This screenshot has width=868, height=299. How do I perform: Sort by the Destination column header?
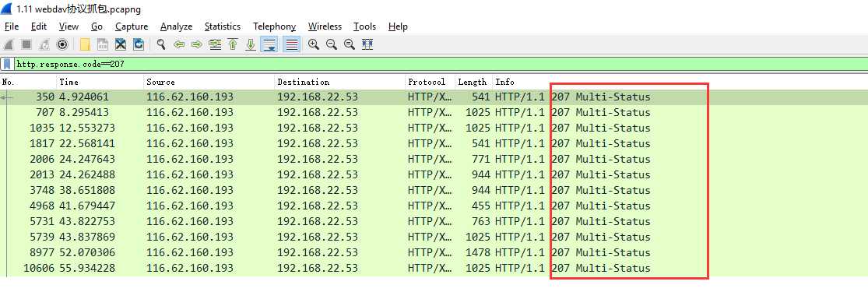(x=340, y=82)
